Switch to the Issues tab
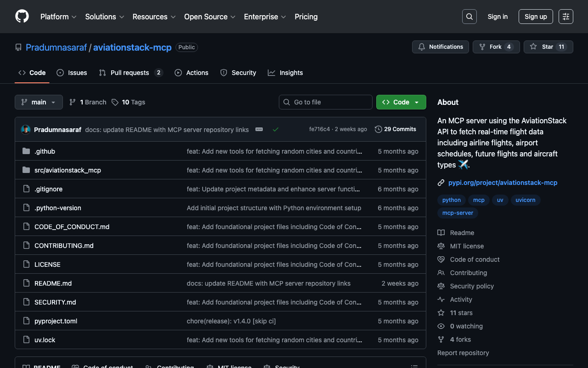 click(x=72, y=73)
